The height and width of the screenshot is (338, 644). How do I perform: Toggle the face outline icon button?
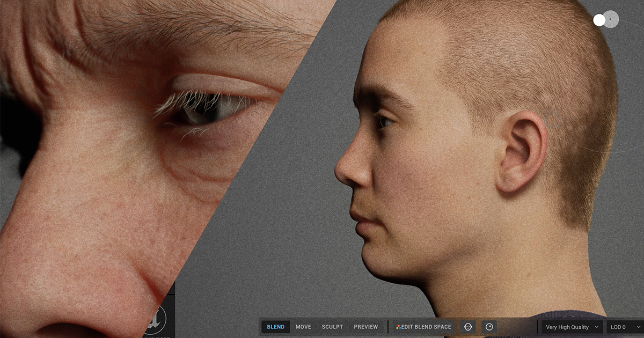(x=468, y=327)
